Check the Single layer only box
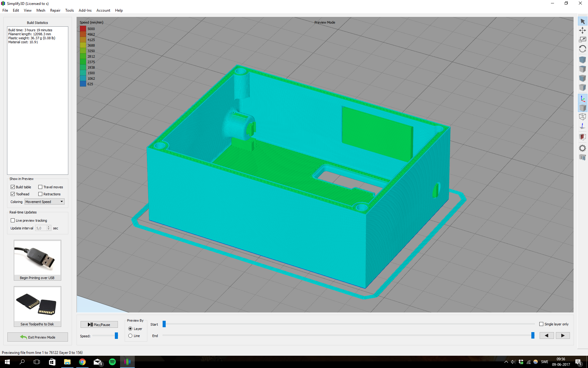Viewport: 588px width, 368px height. 541,324
